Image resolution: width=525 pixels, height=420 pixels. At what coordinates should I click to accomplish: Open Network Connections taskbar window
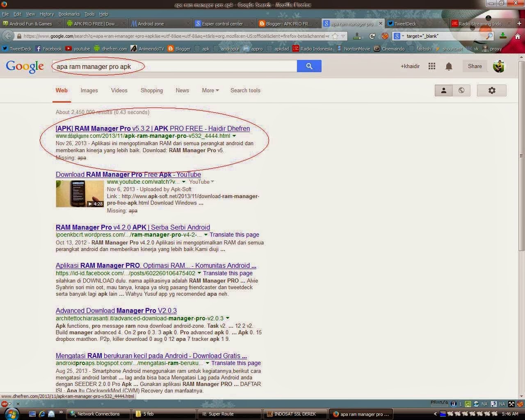tap(98, 414)
